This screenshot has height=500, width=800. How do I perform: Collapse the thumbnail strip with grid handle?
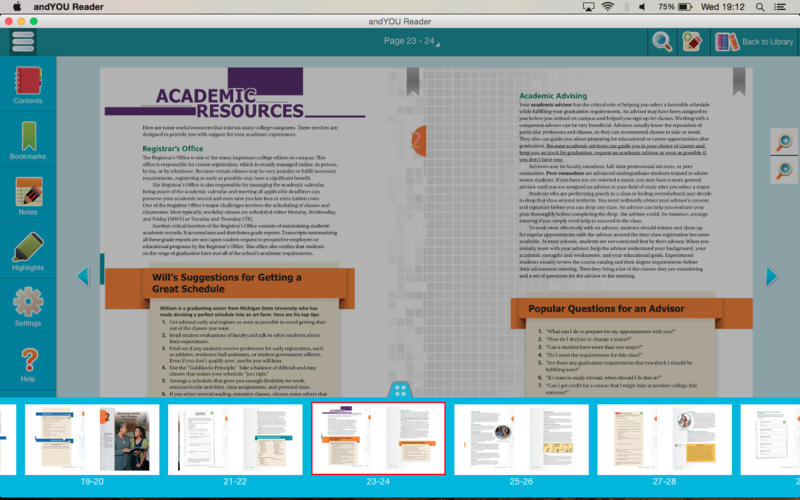[x=399, y=390]
